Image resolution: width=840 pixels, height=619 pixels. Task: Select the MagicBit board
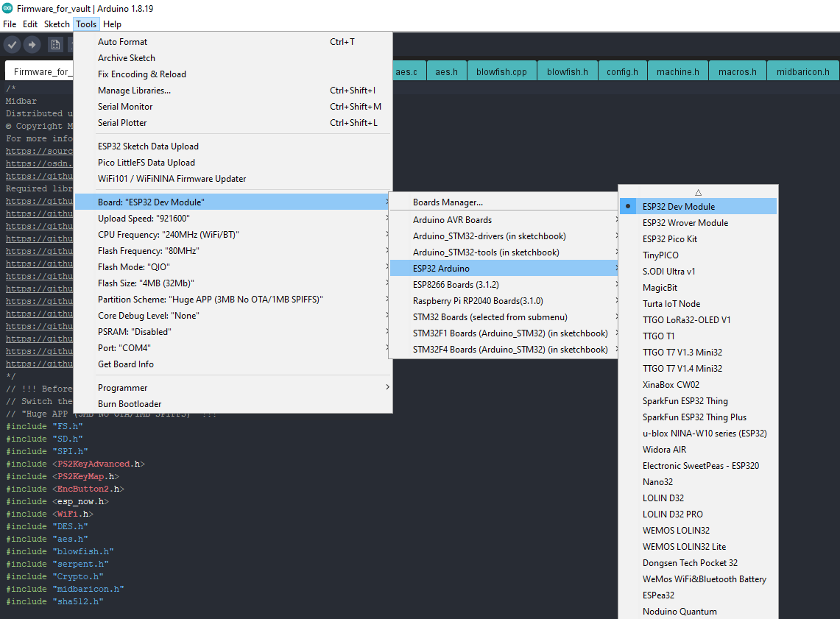click(698, 288)
